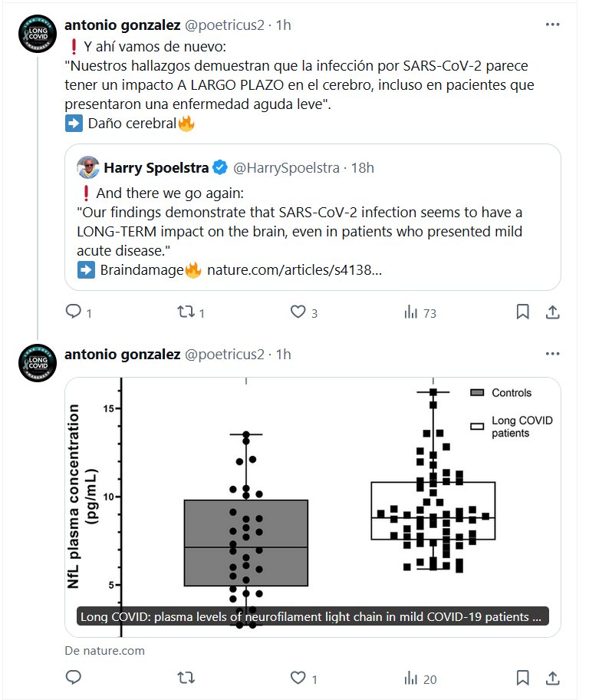
Task: View analytics showing 73 views
Action: pyautogui.click(x=410, y=312)
